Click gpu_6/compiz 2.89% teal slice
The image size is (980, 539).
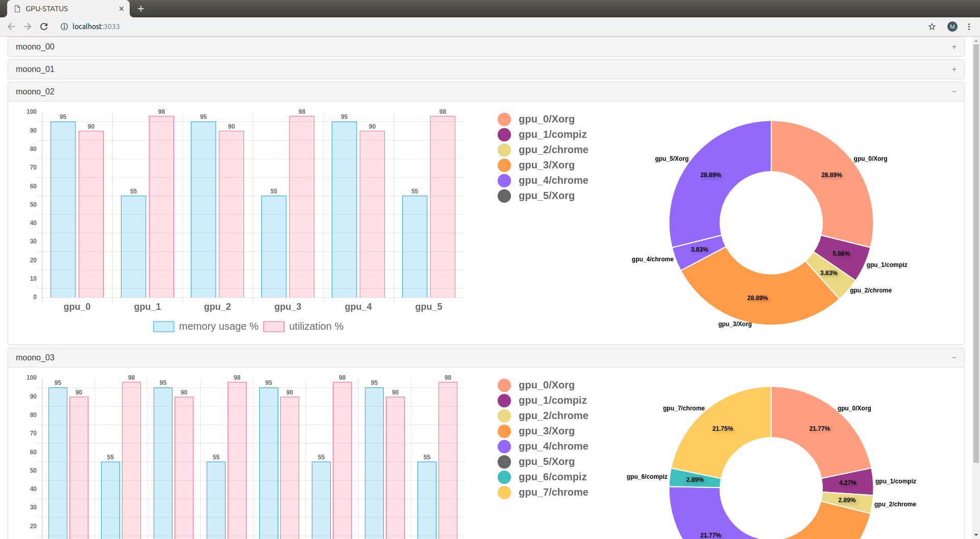pos(694,479)
